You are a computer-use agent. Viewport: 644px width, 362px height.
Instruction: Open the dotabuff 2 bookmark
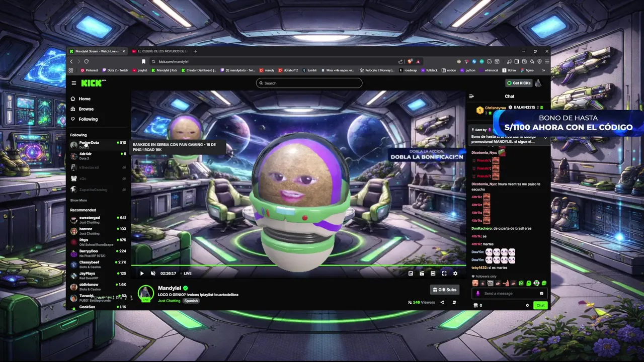coord(288,70)
